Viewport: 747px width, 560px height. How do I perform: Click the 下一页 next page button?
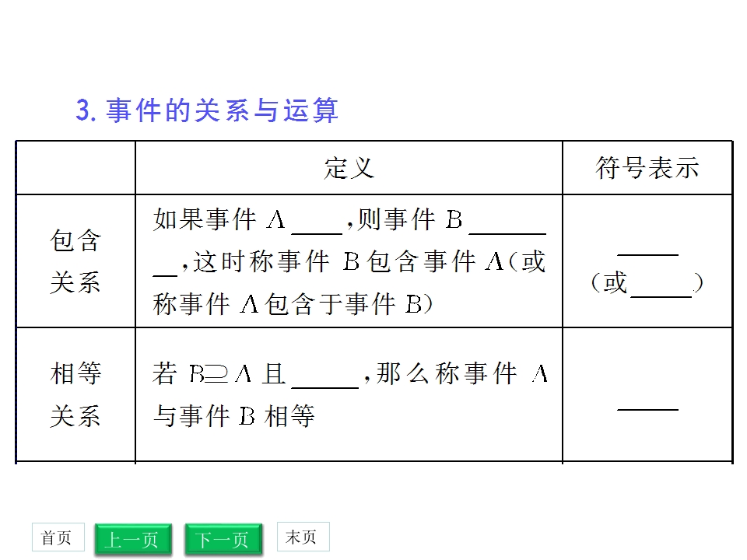[223, 540]
